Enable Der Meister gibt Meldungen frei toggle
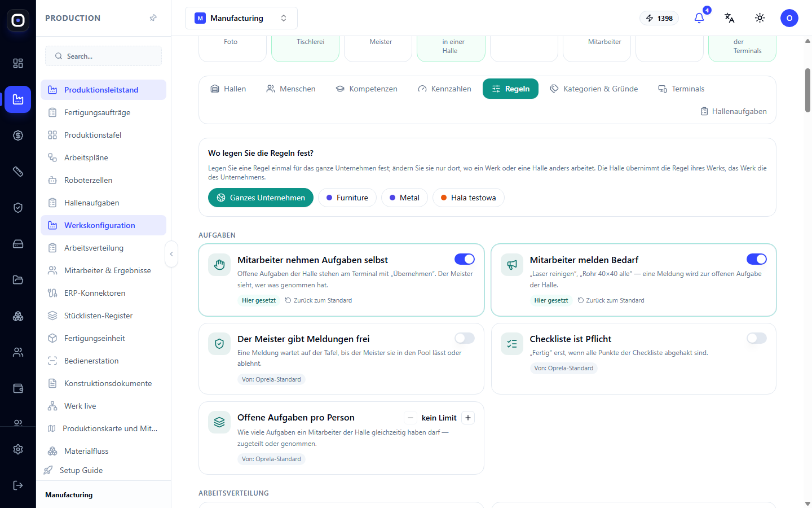 [x=465, y=338]
